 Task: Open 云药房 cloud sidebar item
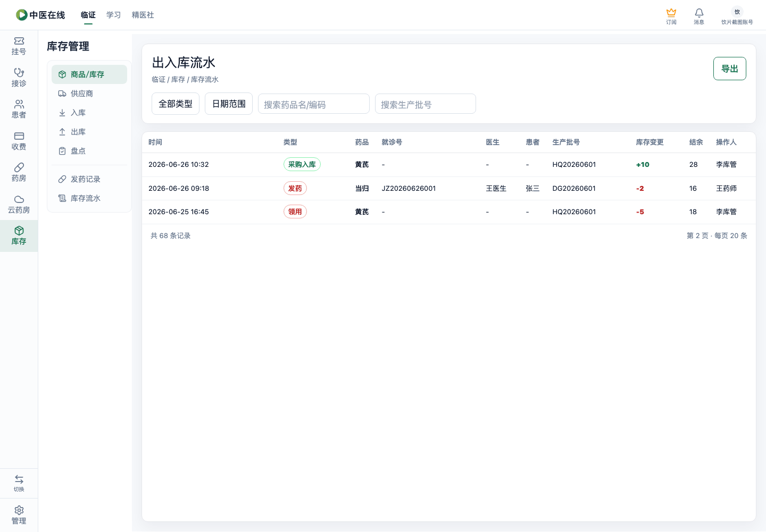point(19,204)
